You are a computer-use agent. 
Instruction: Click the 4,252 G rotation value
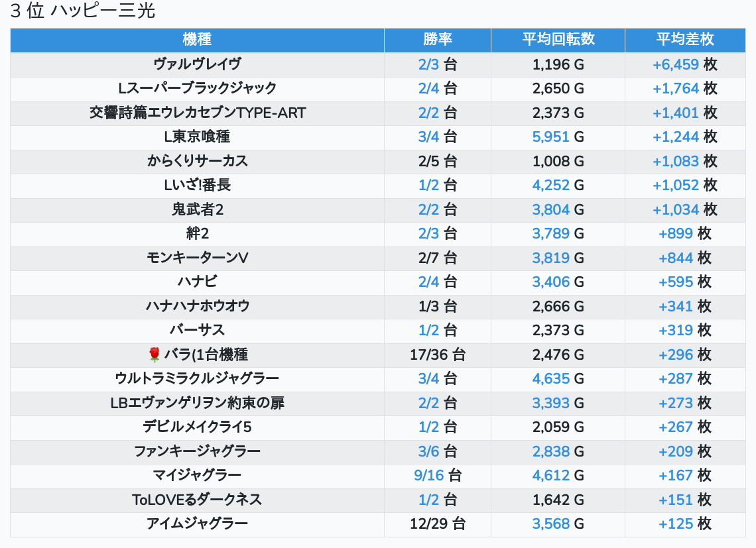[558, 185]
